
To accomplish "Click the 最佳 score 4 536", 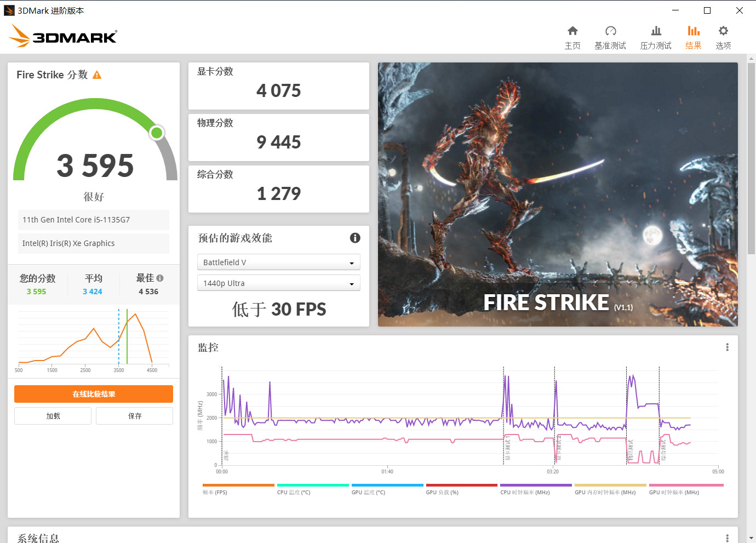I will point(148,291).
